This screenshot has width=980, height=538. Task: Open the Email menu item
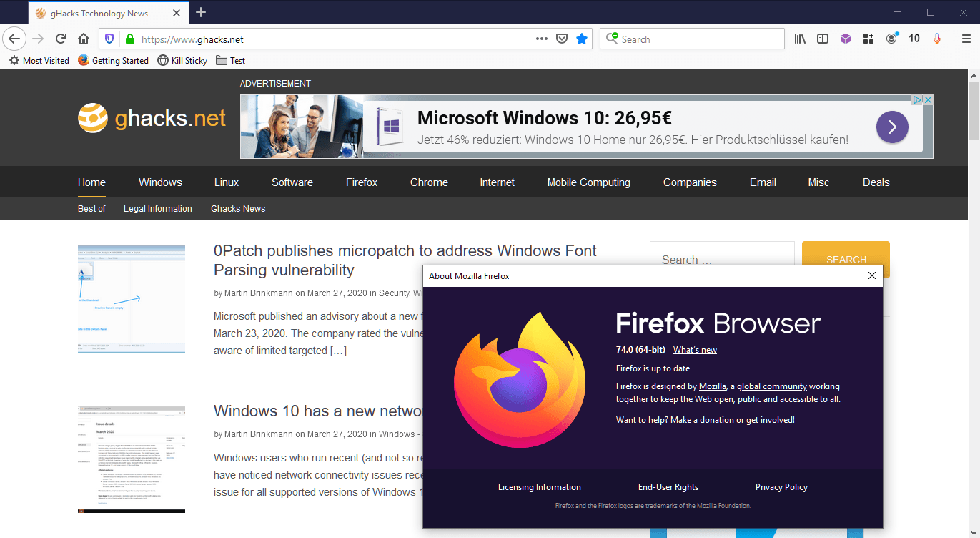(763, 182)
